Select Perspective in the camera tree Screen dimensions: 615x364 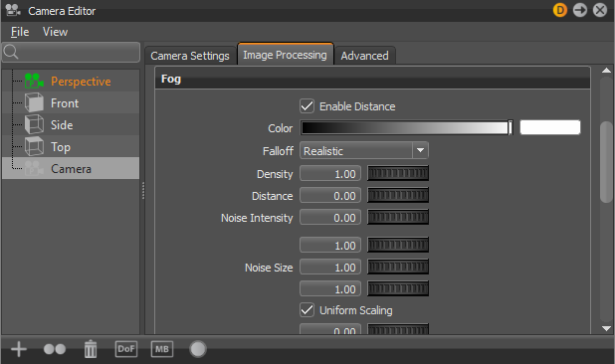pyautogui.click(x=81, y=82)
